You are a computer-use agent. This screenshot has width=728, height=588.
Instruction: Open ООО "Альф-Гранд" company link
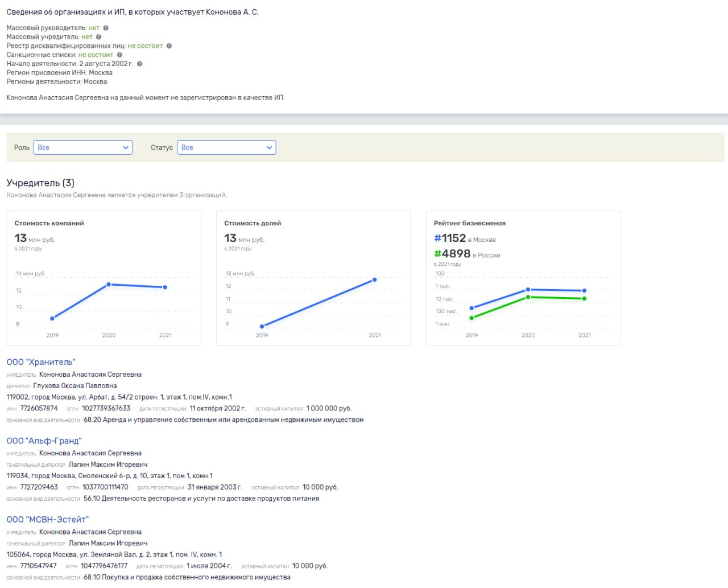(x=44, y=441)
